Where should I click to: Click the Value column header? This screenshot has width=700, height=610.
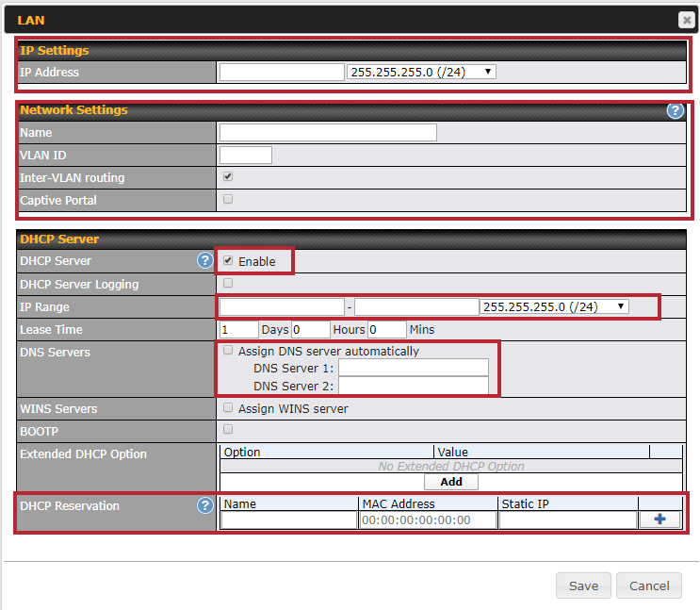(542, 452)
